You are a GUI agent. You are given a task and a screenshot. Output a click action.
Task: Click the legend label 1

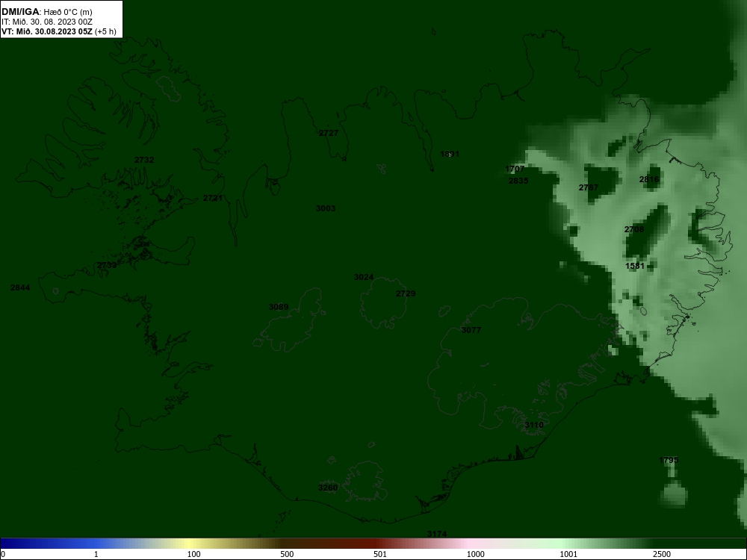[x=96, y=554]
